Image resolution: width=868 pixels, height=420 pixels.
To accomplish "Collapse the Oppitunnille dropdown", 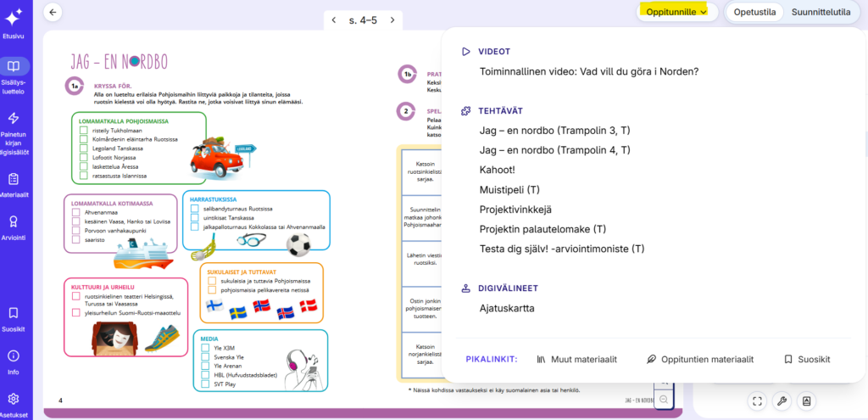I will pos(676,12).
